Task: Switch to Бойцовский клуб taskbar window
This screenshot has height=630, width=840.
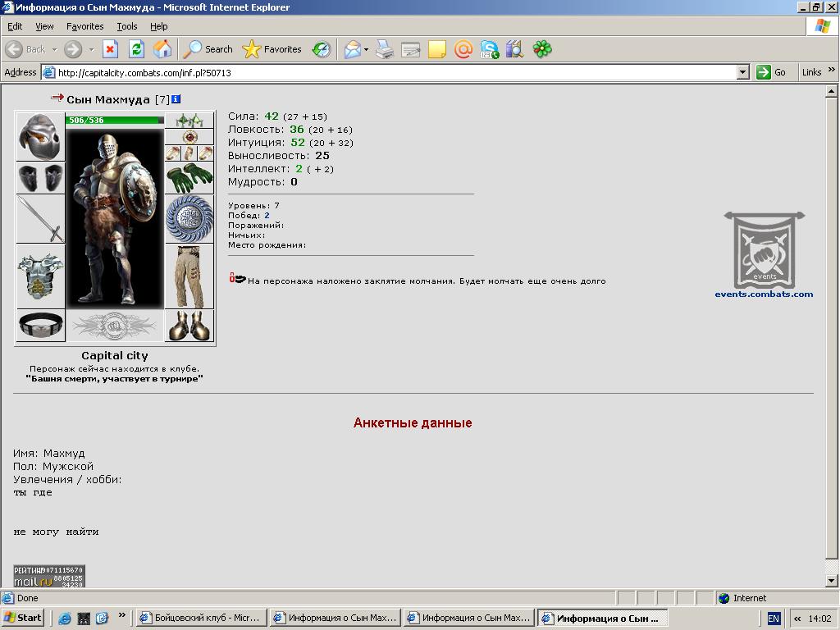Action: click(200, 618)
